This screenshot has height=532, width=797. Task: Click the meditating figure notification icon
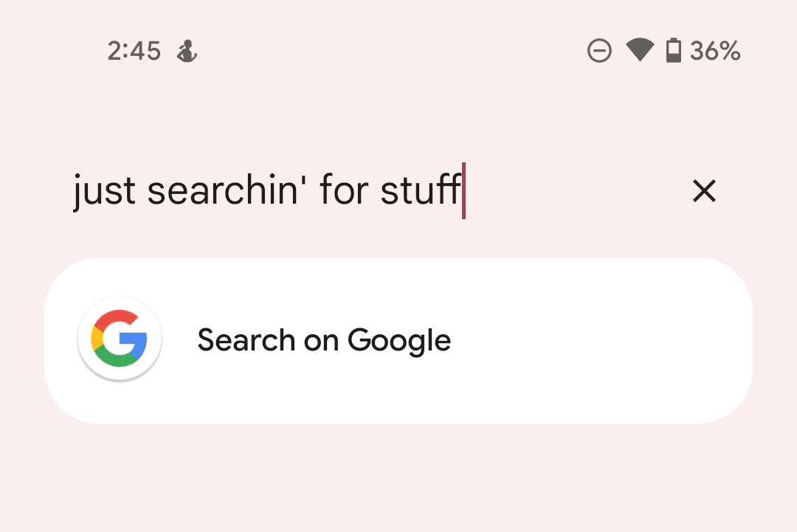click(x=187, y=52)
